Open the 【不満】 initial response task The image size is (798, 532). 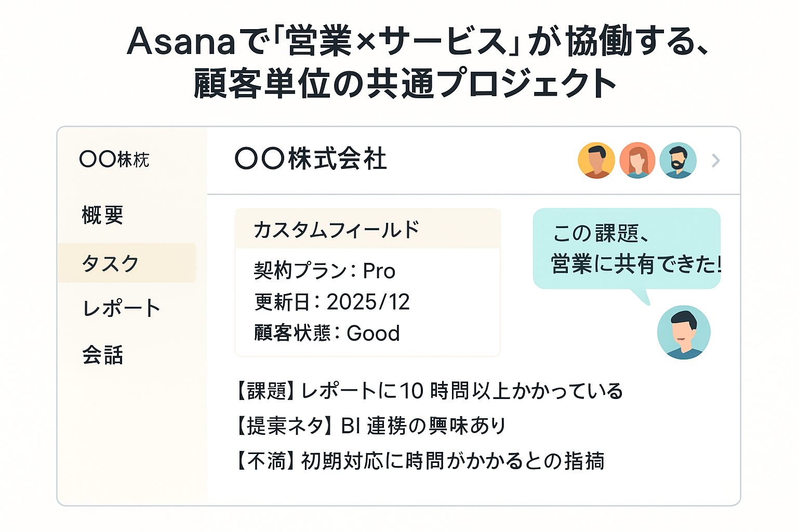pyautogui.click(x=420, y=461)
